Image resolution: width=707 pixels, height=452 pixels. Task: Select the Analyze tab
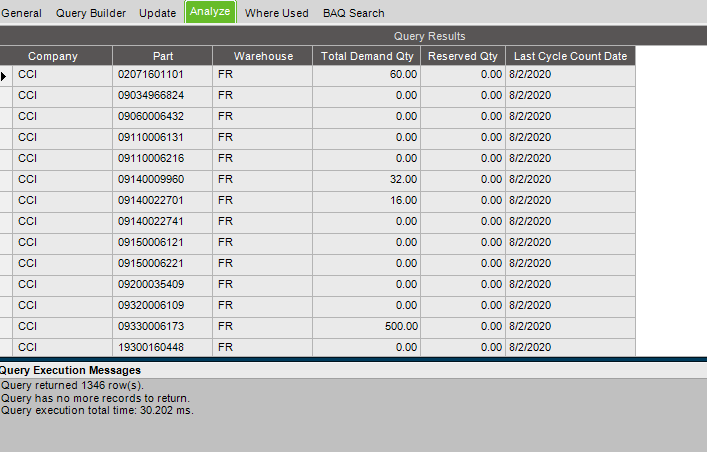[210, 12]
